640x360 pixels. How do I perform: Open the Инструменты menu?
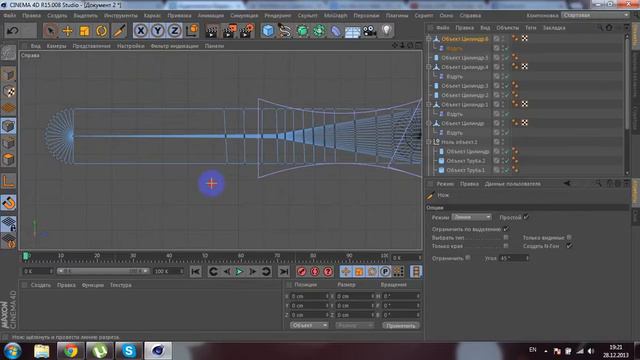coord(120,16)
